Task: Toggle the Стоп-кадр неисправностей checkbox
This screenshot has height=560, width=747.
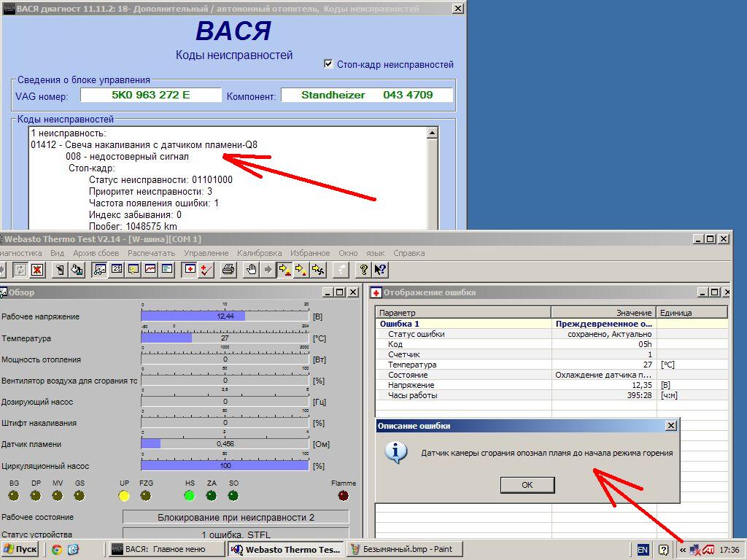Action: click(328, 64)
